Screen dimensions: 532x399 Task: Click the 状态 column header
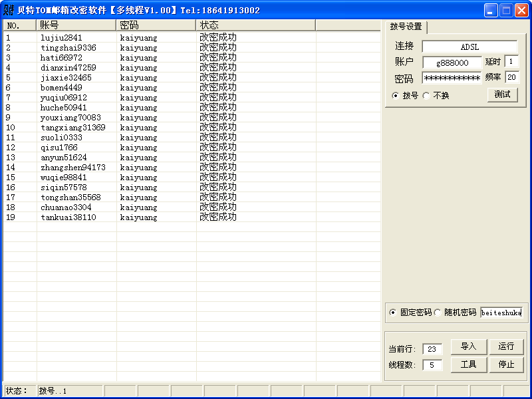click(255, 25)
